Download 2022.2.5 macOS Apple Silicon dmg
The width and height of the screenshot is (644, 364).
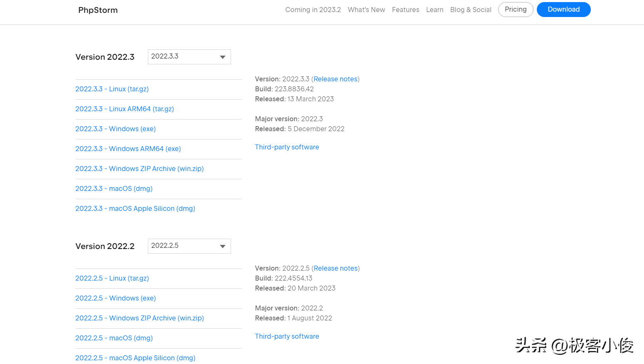135,358
